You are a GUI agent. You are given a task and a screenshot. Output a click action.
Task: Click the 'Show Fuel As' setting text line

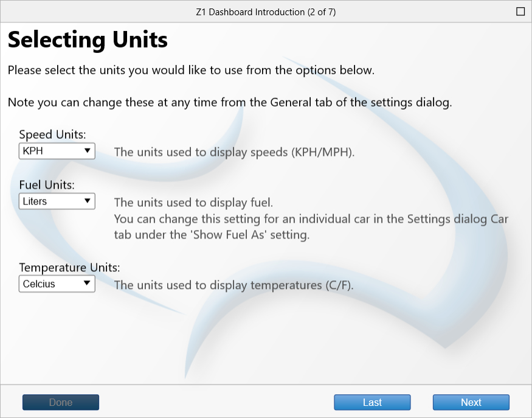pyautogui.click(x=212, y=235)
